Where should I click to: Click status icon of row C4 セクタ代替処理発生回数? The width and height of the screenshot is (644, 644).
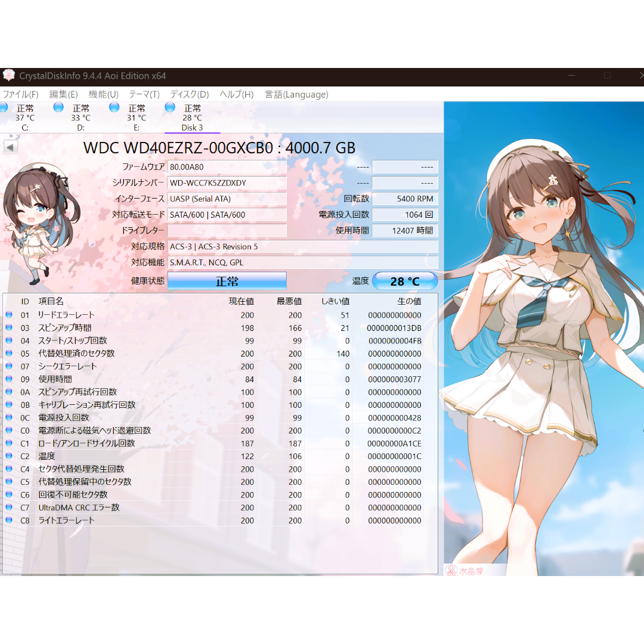(x=9, y=468)
